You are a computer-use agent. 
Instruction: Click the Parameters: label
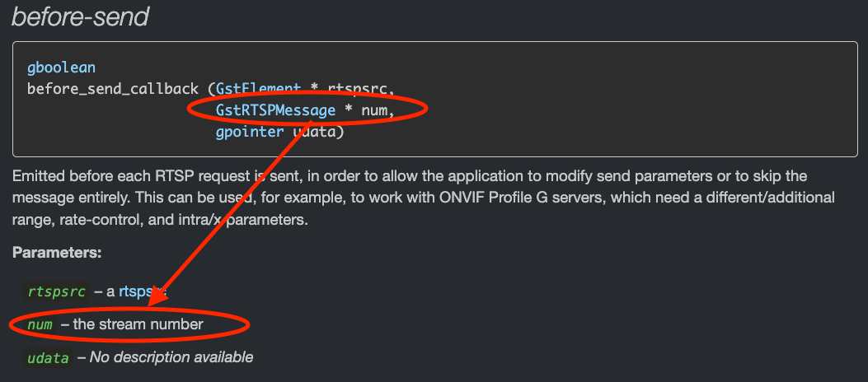coord(57,254)
